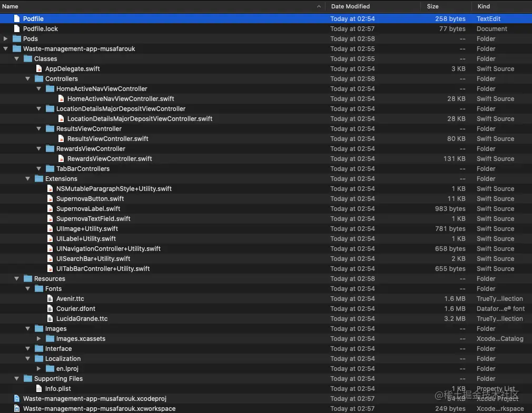Click the TextEdit kind value for Podfile

(489, 18)
